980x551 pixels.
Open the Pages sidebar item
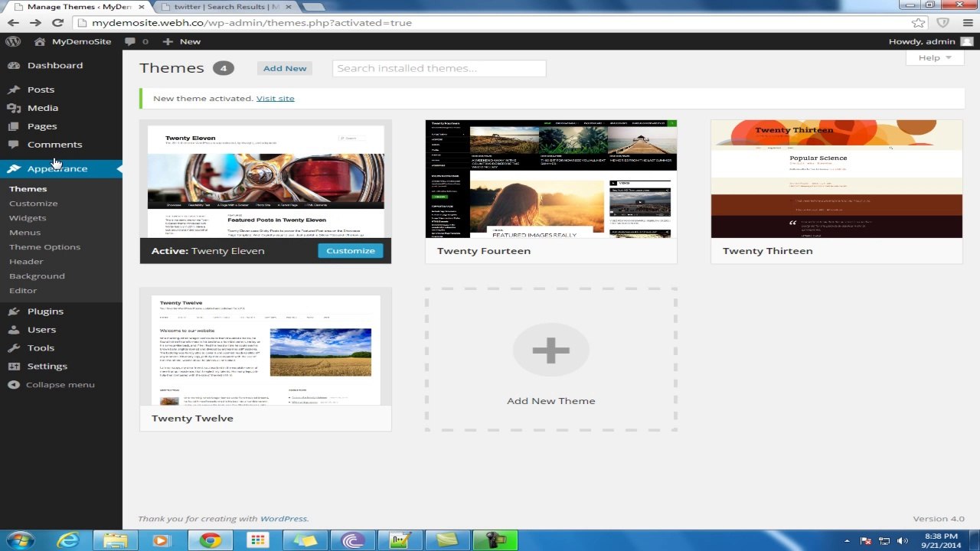tap(42, 126)
